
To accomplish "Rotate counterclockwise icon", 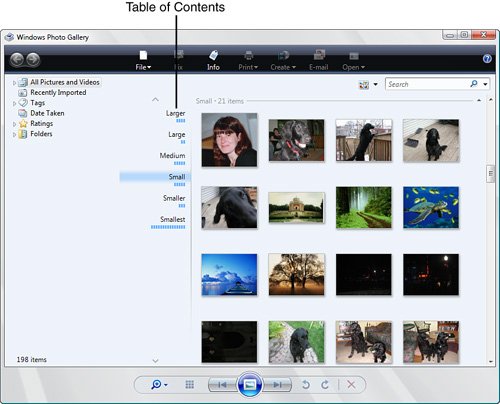I will coord(305,385).
